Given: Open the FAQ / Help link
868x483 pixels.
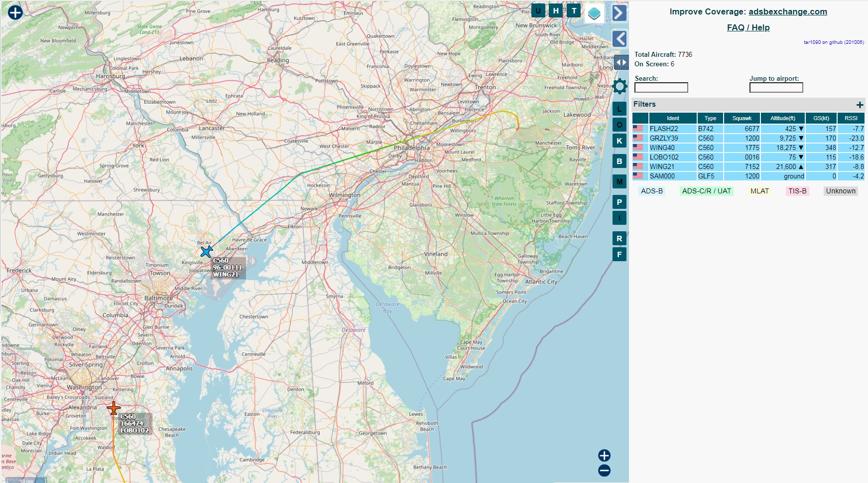Looking at the screenshot, I should click(748, 27).
